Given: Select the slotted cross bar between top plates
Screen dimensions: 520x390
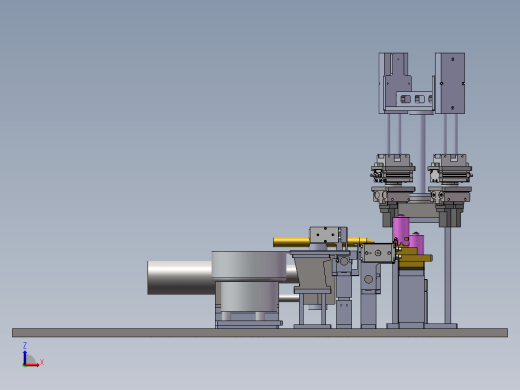Looking at the screenshot, I should [414, 99].
